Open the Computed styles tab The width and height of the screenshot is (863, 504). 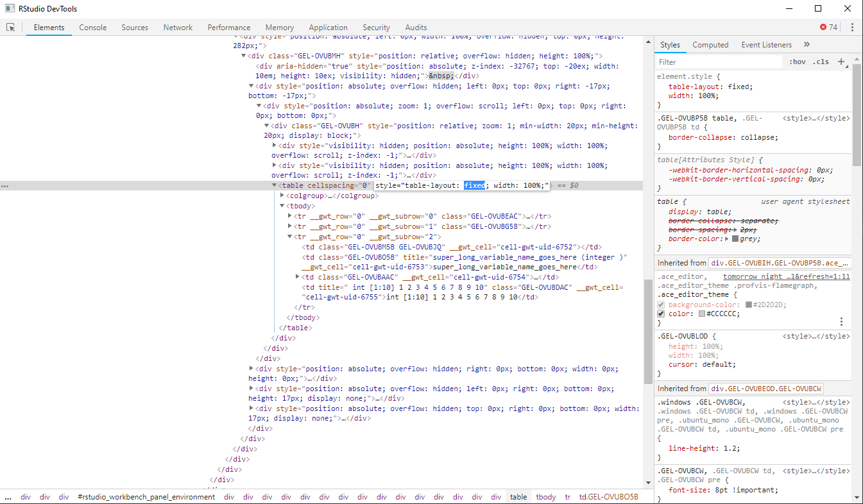pos(710,44)
